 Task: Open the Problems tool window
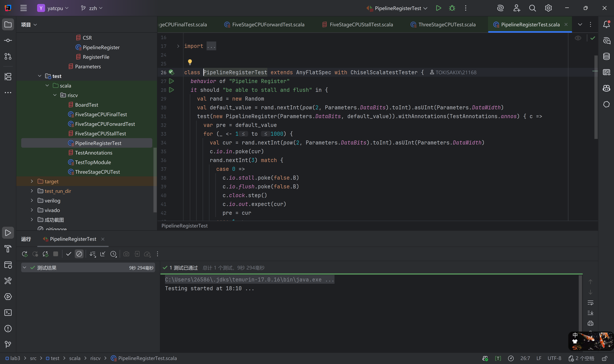(x=8, y=328)
